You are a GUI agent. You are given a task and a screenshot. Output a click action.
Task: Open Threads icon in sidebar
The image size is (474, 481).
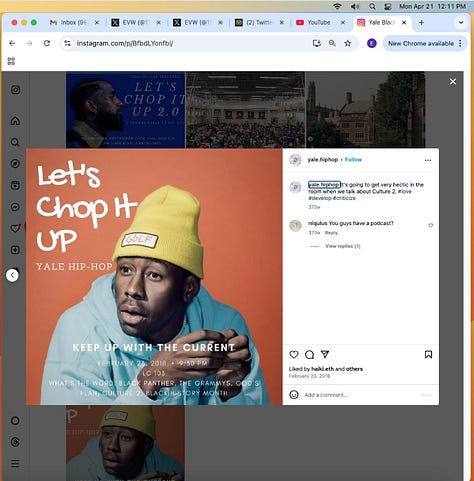(x=15, y=442)
